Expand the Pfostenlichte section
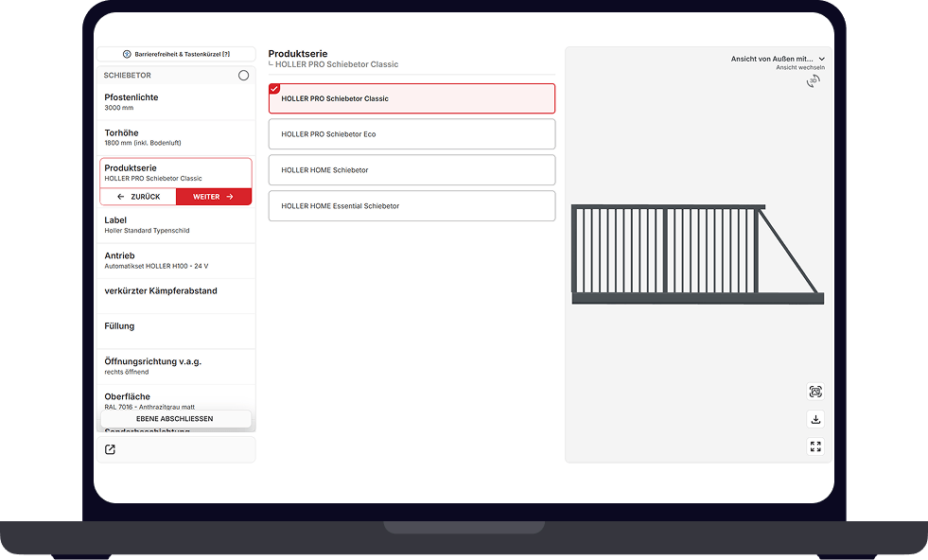The width and height of the screenshot is (928, 560). pyautogui.click(x=177, y=102)
